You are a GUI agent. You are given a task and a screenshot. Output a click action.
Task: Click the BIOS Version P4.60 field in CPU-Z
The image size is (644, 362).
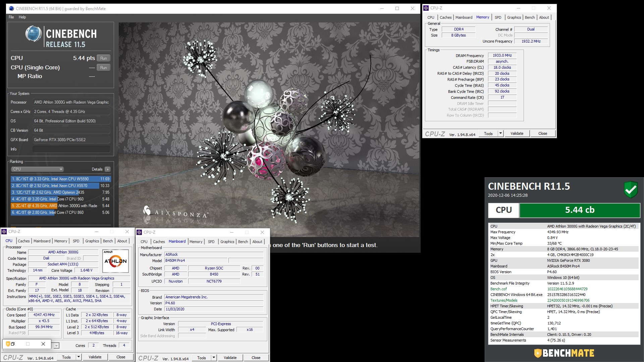[214, 303]
